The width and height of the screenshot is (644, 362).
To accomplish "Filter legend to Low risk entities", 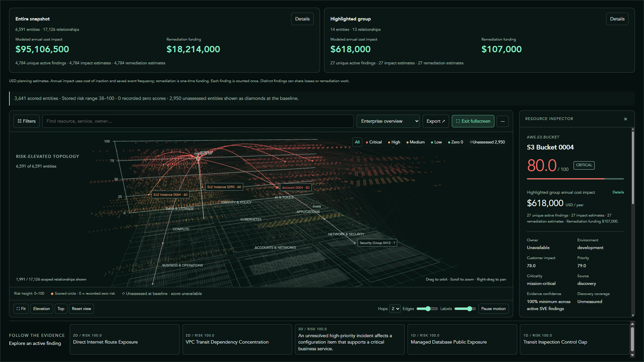I will (x=436, y=142).
